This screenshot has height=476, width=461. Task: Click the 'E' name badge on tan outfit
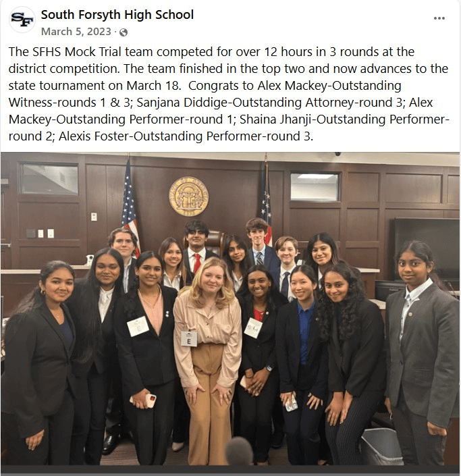[x=189, y=339]
